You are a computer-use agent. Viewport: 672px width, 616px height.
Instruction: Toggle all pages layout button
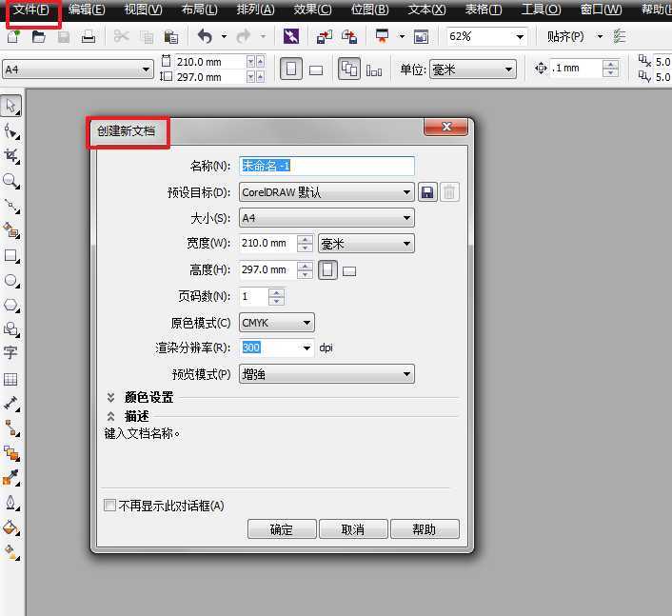click(x=349, y=69)
